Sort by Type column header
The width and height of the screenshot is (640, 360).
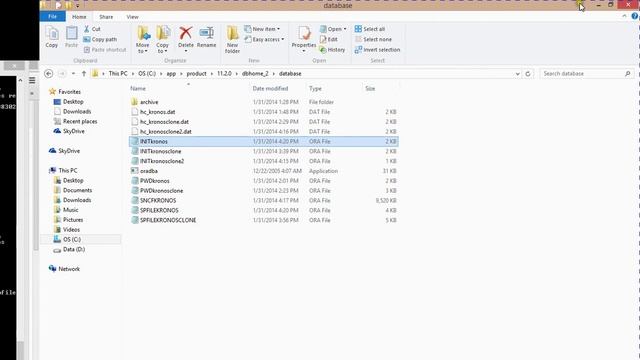point(315,89)
